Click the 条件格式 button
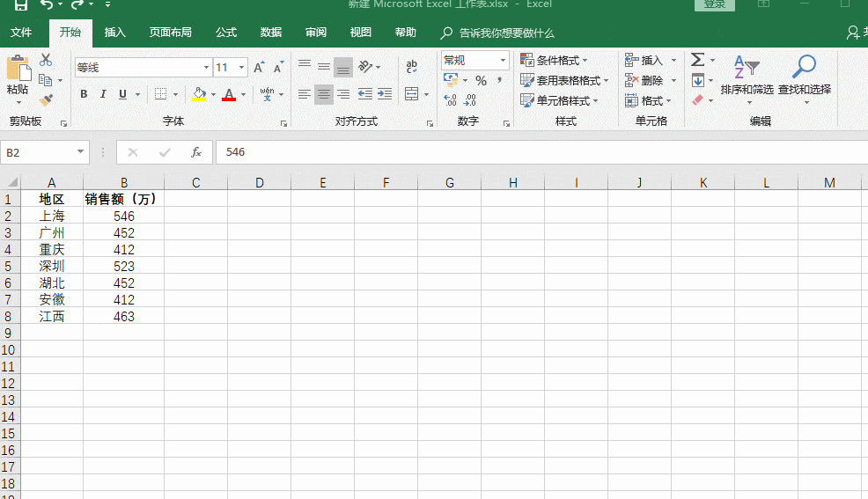Viewport: 868px width, 499px height. tap(554, 60)
